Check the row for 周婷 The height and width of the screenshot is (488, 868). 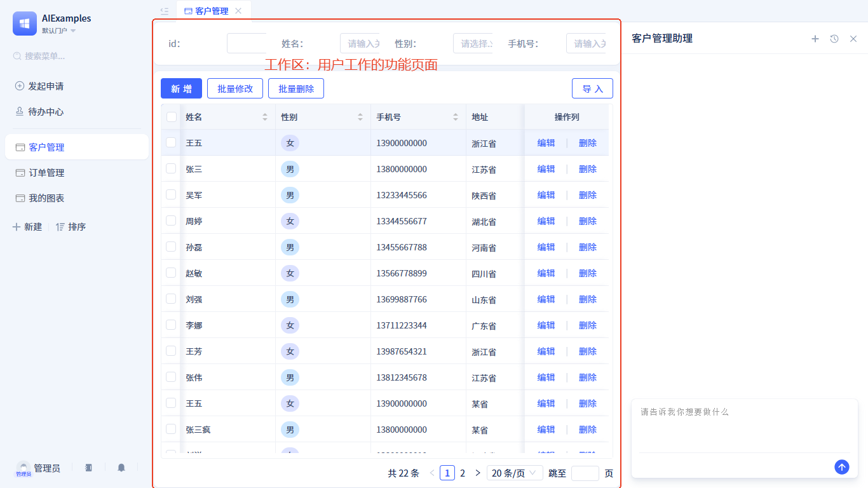click(x=171, y=220)
